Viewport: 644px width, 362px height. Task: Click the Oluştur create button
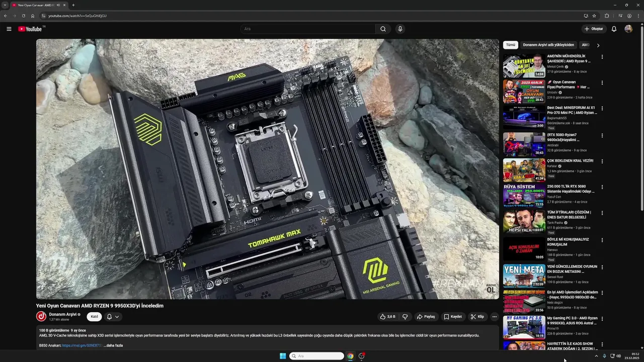click(x=594, y=29)
